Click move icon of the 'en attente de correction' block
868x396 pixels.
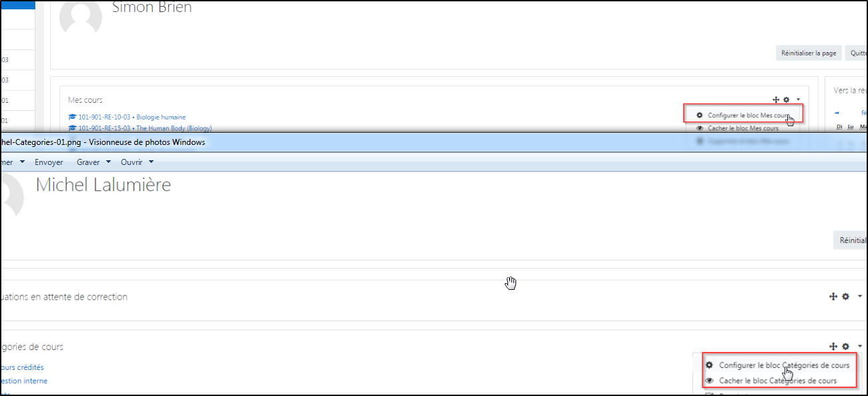pos(833,296)
